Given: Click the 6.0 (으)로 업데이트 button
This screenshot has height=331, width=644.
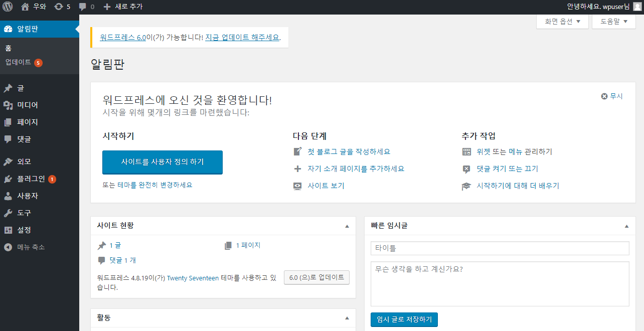Looking at the screenshot, I should [316, 277].
